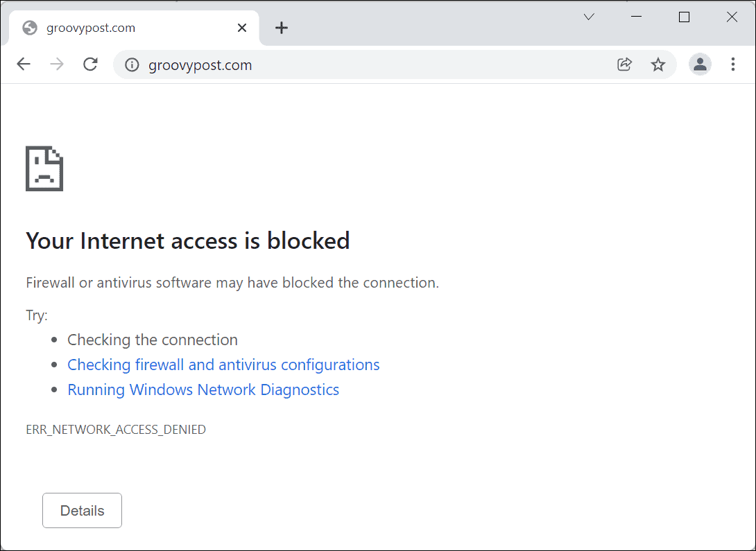Open the share page icon
The width and height of the screenshot is (756, 551).
coord(624,64)
